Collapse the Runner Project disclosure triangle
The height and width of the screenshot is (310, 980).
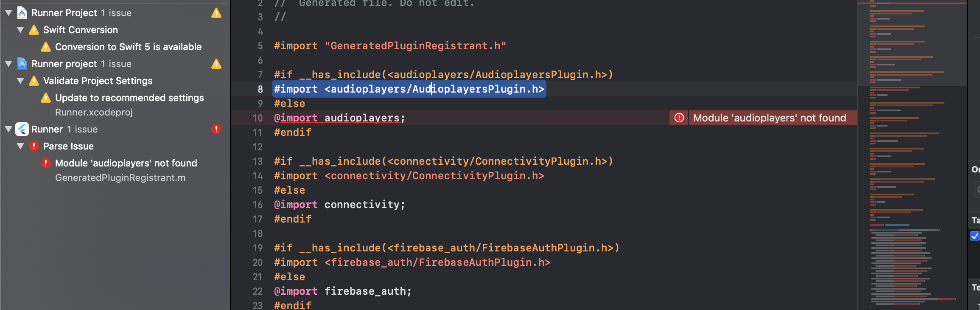coord(7,13)
